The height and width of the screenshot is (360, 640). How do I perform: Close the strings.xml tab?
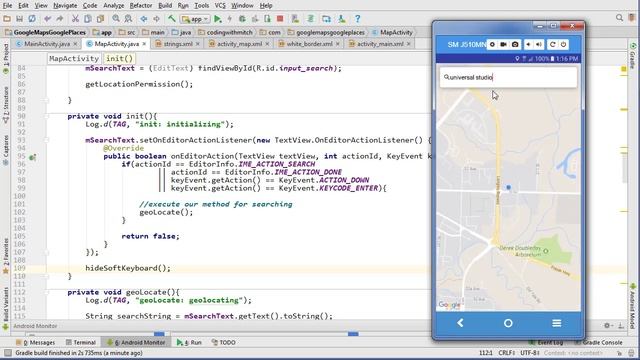coord(198,44)
